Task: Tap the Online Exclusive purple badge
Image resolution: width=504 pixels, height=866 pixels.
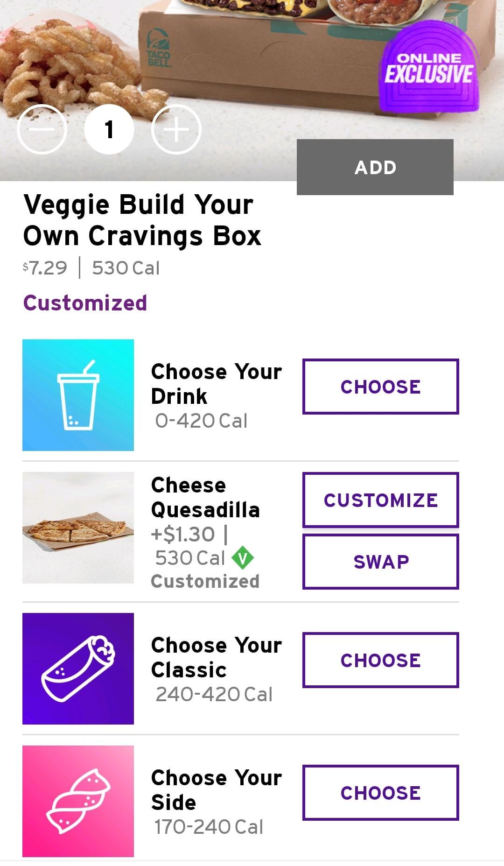Action: tap(428, 69)
